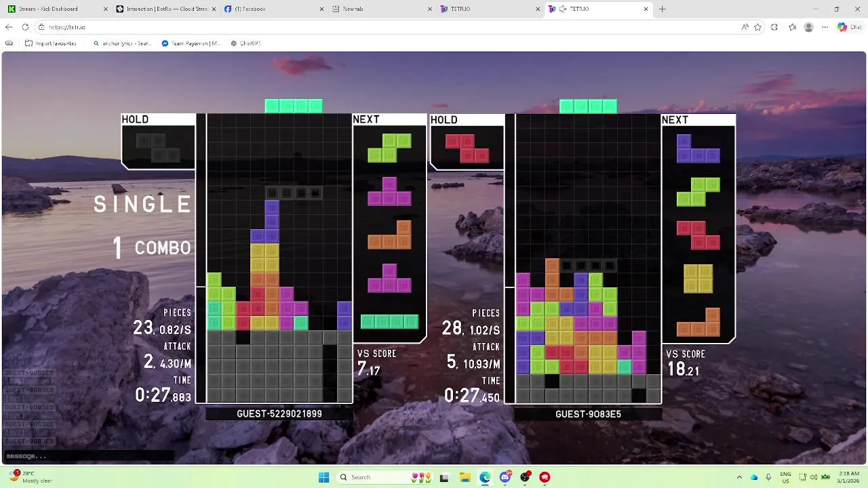Open browser Settings and more menu
Image resolution: width=868 pixels, height=488 pixels.
[825, 27]
